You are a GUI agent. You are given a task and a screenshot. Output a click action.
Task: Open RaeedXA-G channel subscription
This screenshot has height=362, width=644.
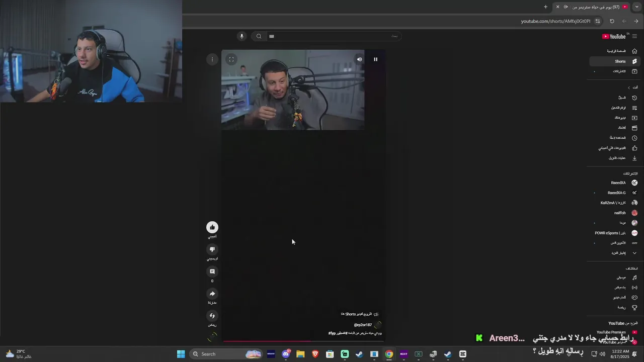click(x=616, y=193)
